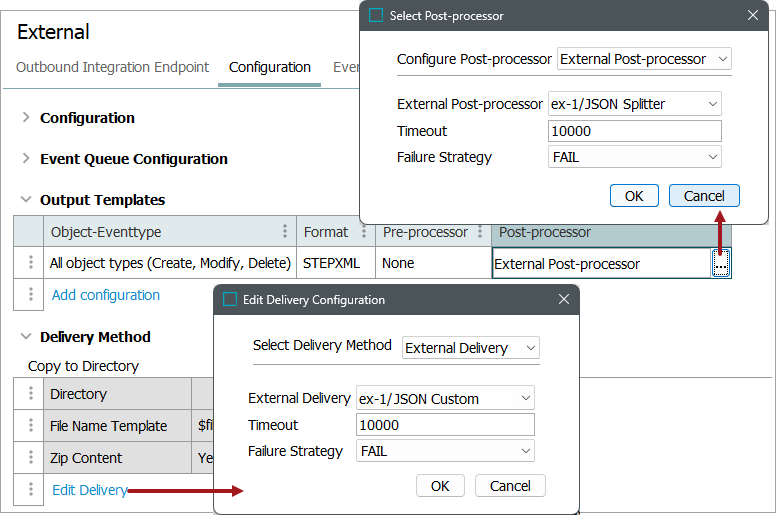Collapse the Output Templates section
This screenshot has height=515, width=776.
coord(26,200)
